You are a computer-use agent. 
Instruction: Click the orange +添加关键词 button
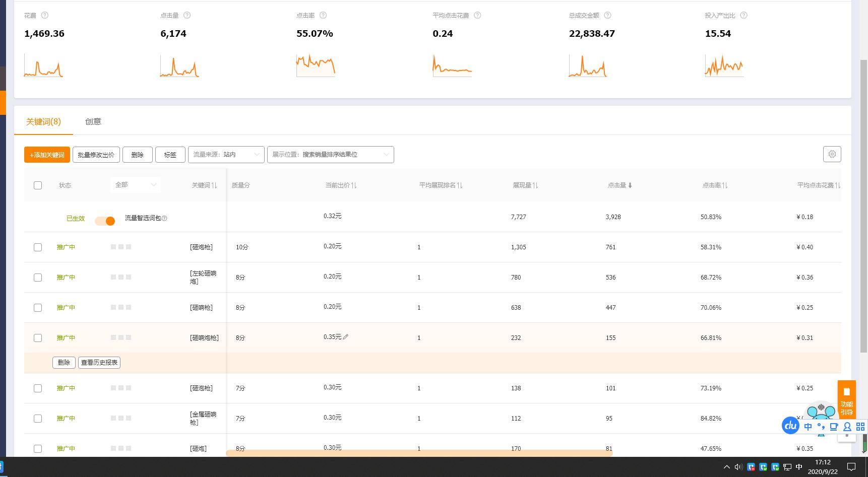[x=47, y=155]
